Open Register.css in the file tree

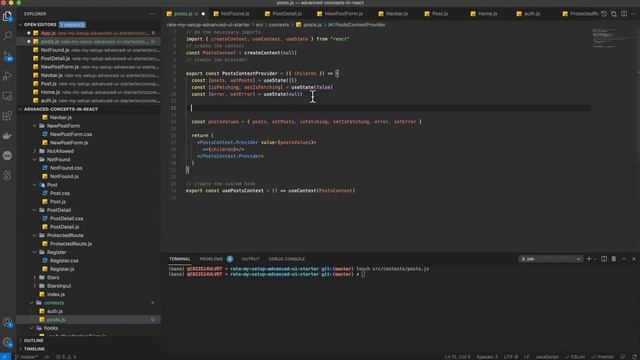tap(64, 260)
